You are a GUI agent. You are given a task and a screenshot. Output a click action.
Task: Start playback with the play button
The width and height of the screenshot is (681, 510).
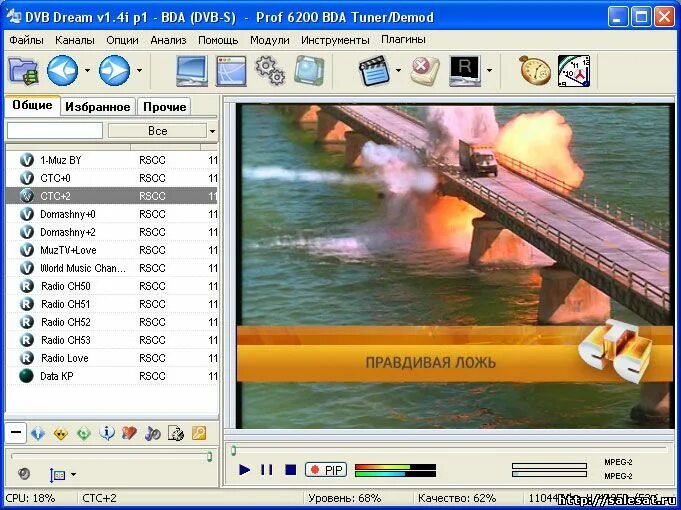[245, 470]
